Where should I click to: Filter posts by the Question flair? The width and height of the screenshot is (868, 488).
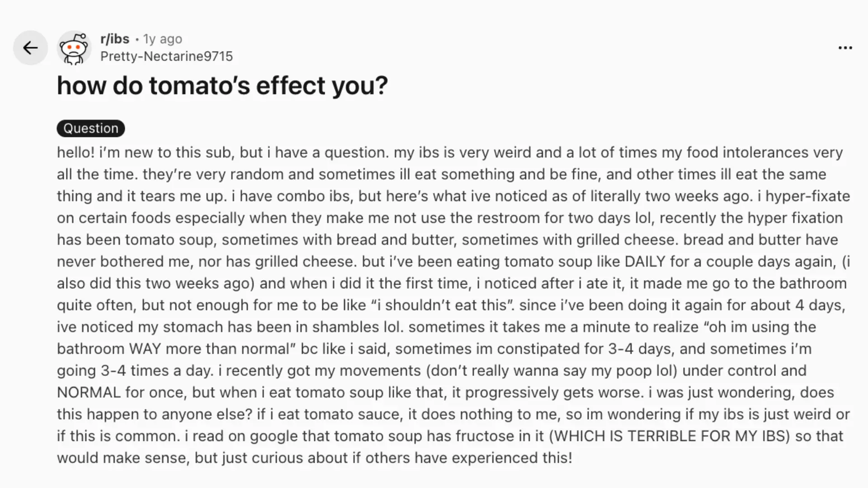pos(90,128)
